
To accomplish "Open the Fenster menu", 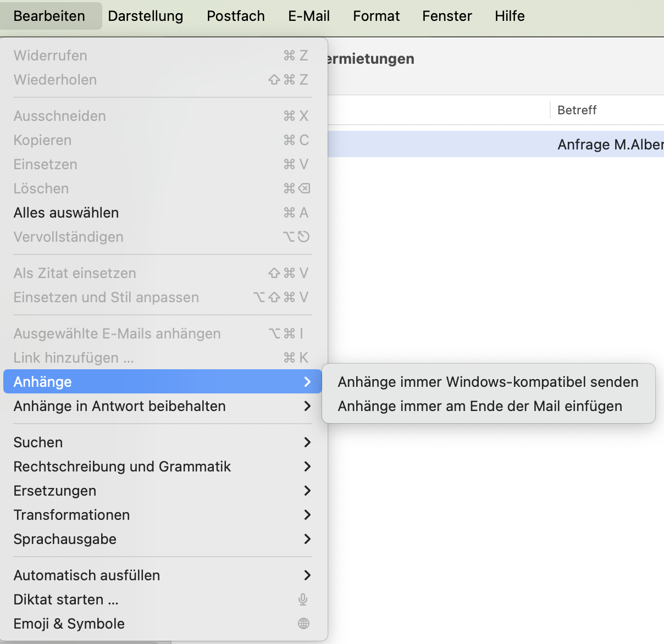I will point(447,16).
